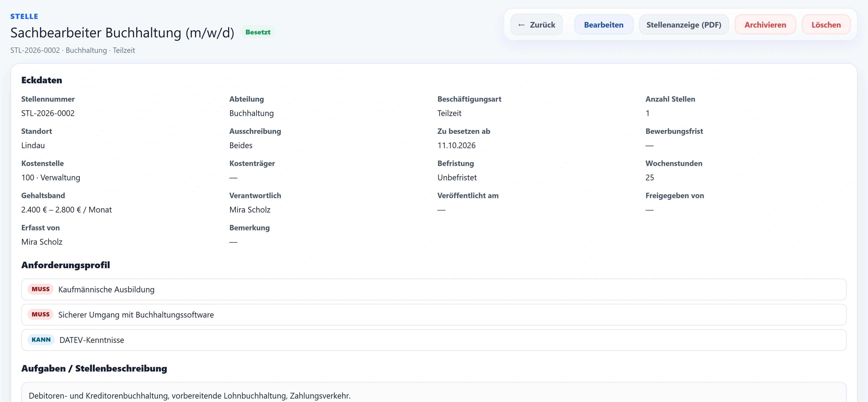
Task: Select the Beschäftigungsart value Teilzeit
Action: tap(449, 113)
